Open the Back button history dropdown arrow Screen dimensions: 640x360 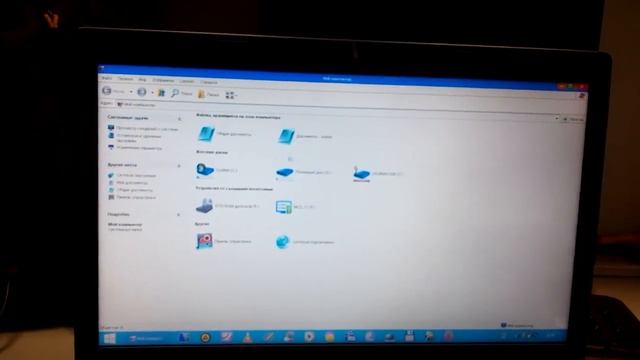pyautogui.click(x=131, y=92)
